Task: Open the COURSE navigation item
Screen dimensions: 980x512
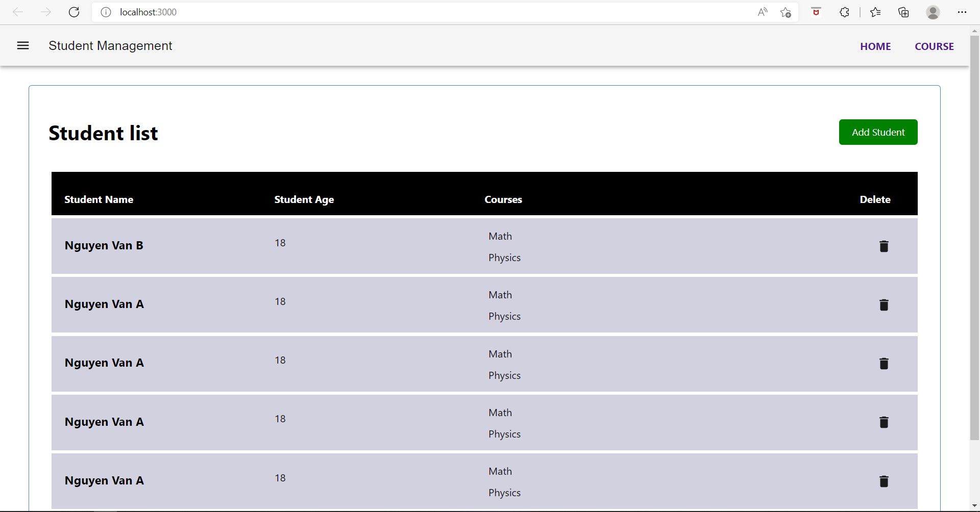Action: 935,46
